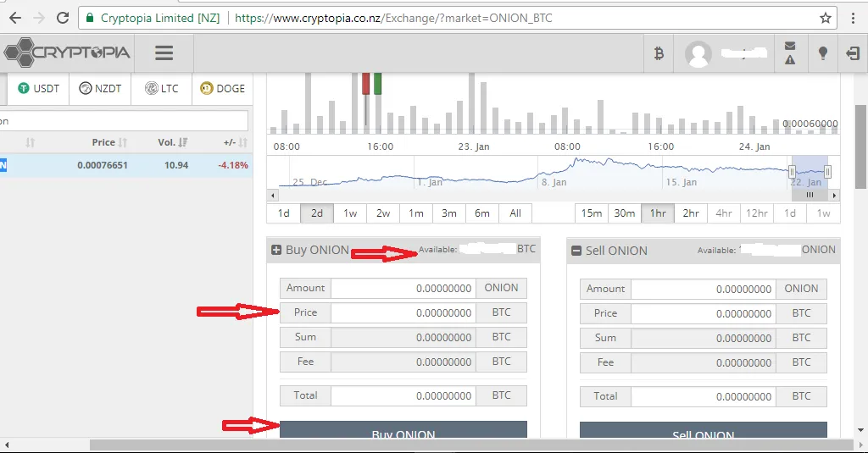Set chart range to 2d
This screenshot has height=453, width=868.
point(317,213)
